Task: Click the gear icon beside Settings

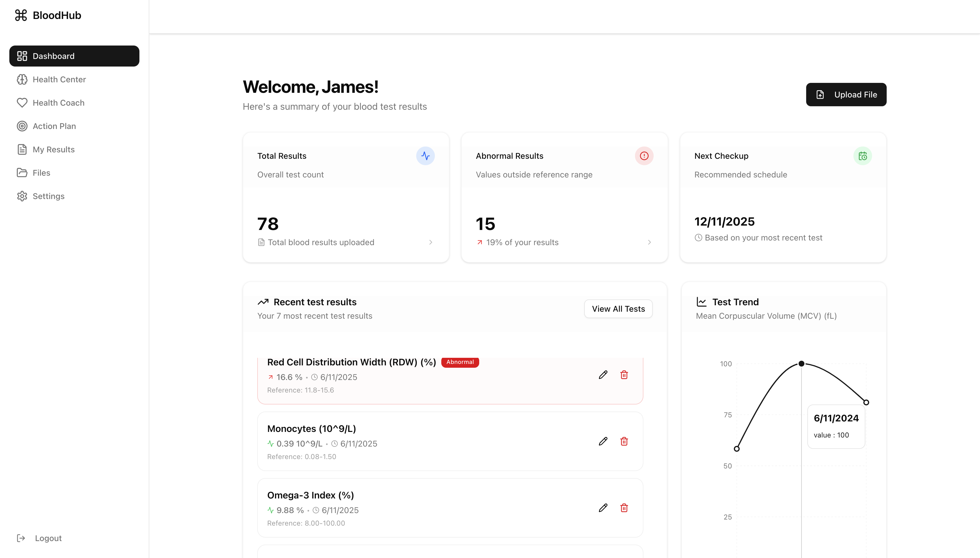Action: [22, 196]
